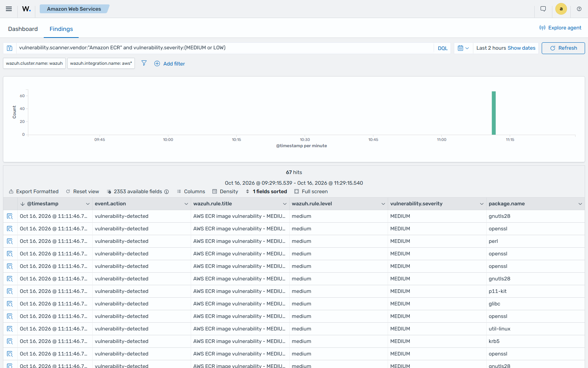Expand the wazuh.rule.level column menu

tap(383, 204)
